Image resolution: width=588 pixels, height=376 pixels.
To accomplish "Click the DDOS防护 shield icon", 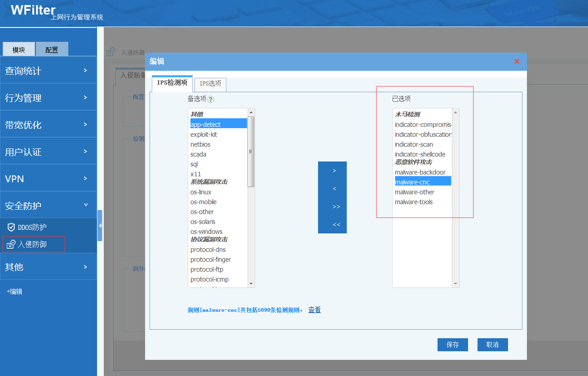I will pyautogui.click(x=11, y=227).
